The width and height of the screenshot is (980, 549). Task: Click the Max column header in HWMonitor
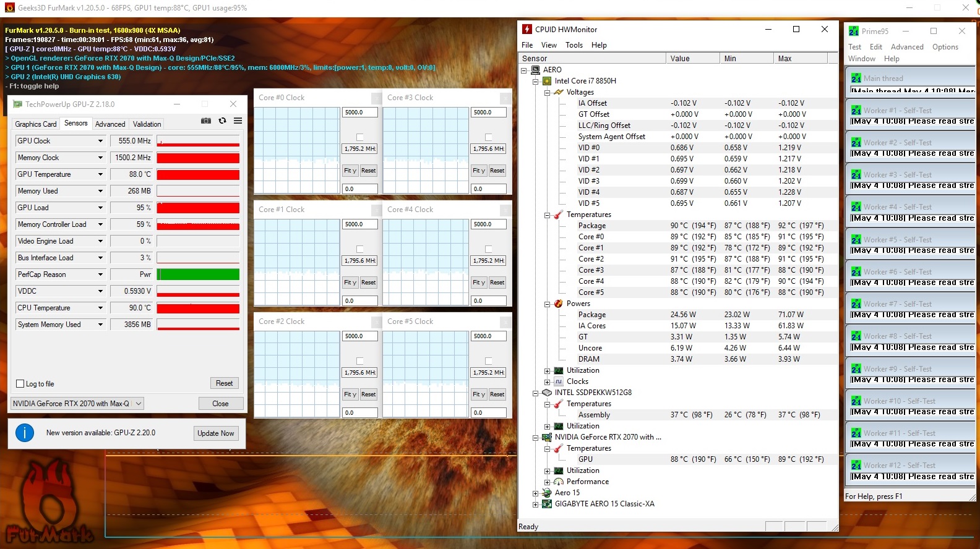click(801, 59)
